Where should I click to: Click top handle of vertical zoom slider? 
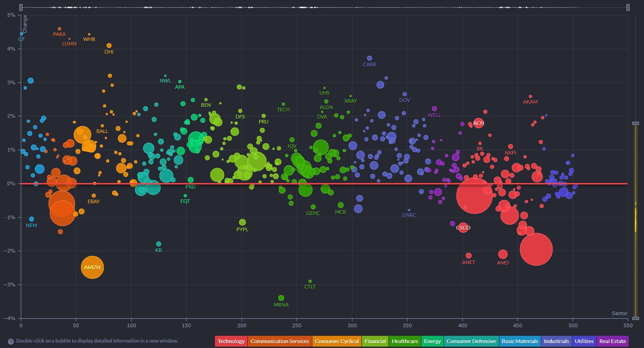635,123
